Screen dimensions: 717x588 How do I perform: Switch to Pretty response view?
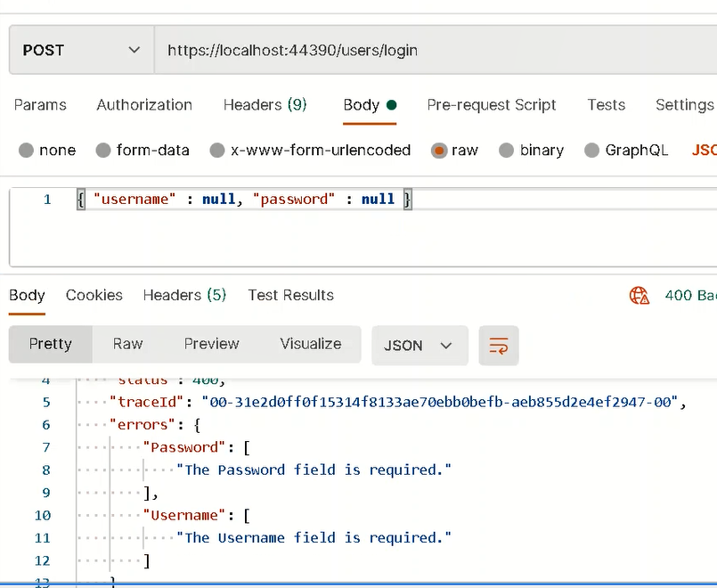[x=50, y=344]
